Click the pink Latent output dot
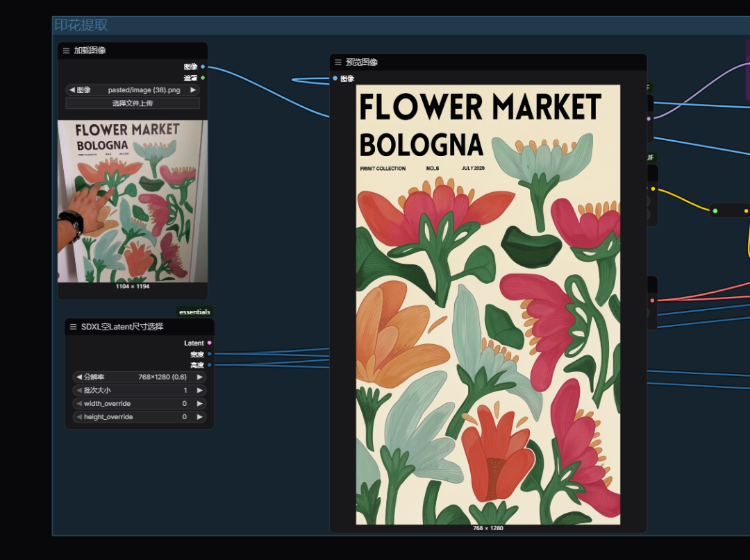 (x=210, y=343)
